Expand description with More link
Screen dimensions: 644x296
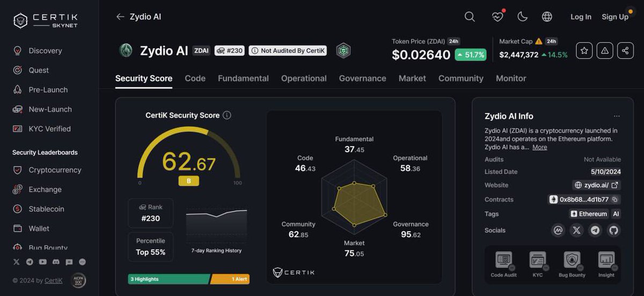pos(540,147)
